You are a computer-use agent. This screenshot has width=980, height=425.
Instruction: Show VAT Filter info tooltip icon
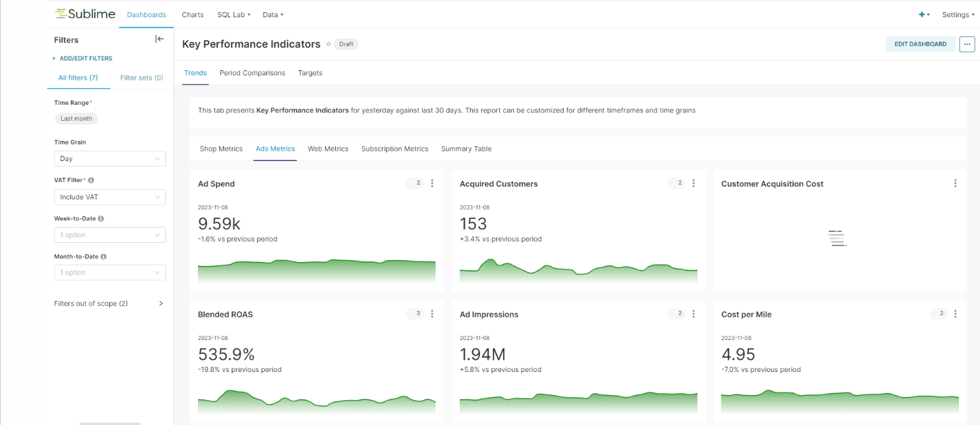(x=91, y=180)
